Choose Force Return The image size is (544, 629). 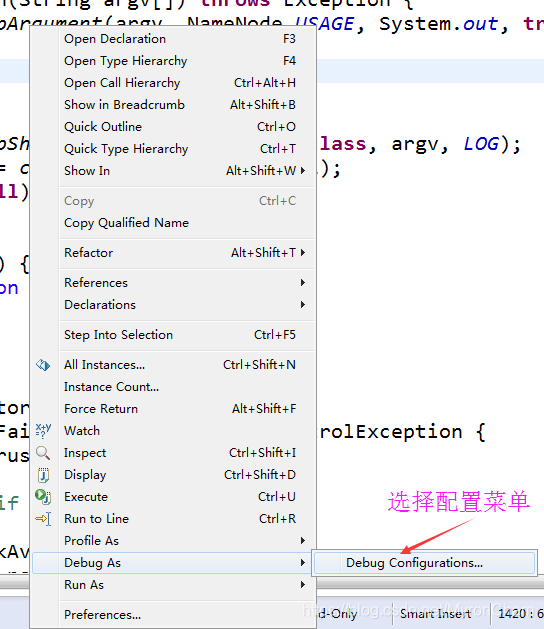173,409
